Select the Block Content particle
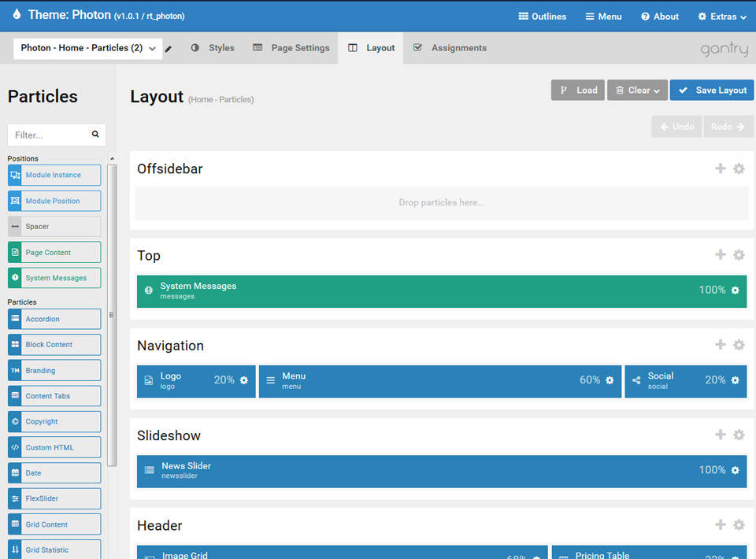756x559 pixels. coord(54,345)
